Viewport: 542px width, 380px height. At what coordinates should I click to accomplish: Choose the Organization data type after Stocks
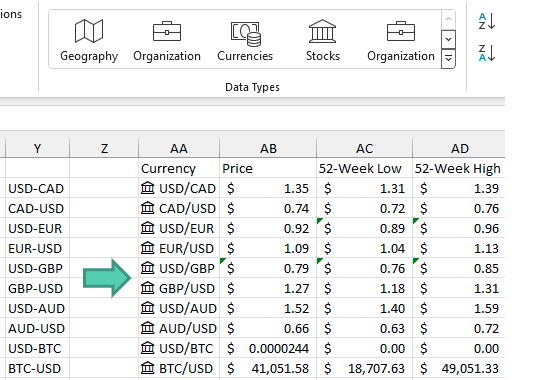pyautogui.click(x=401, y=40)
